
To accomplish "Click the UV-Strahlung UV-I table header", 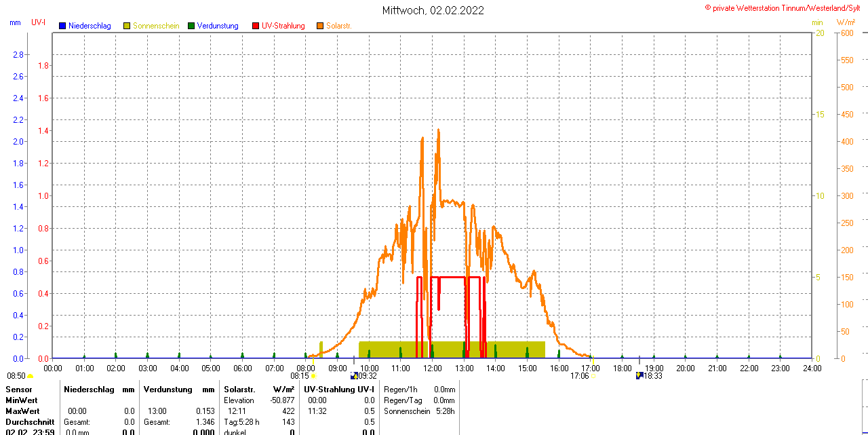I will tap(339, 390).
